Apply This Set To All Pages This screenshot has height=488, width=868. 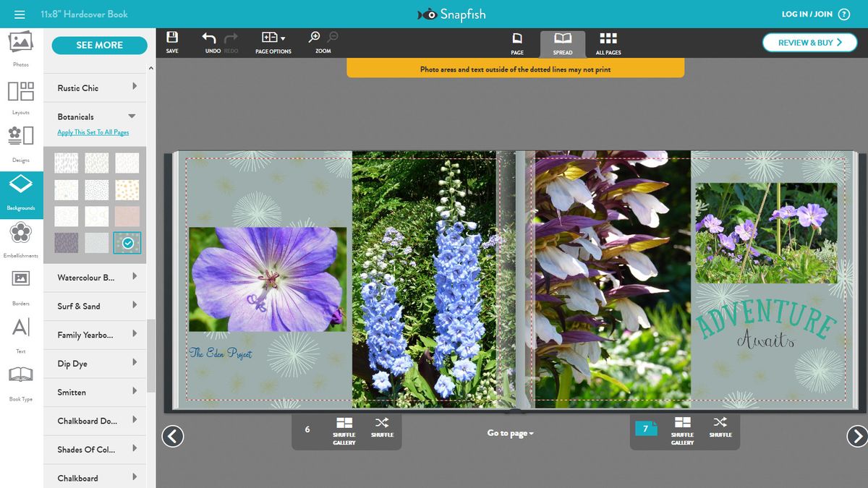93,132
